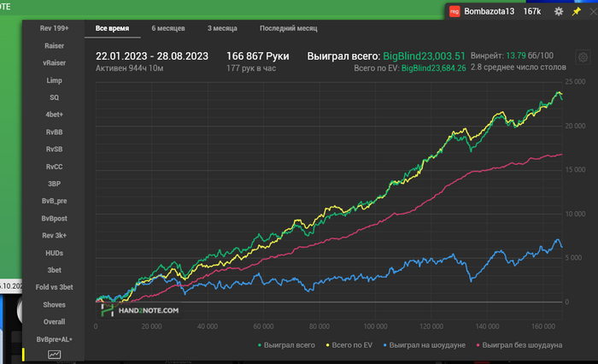Pin the window with yellow pin icon

tap(577, 11)
